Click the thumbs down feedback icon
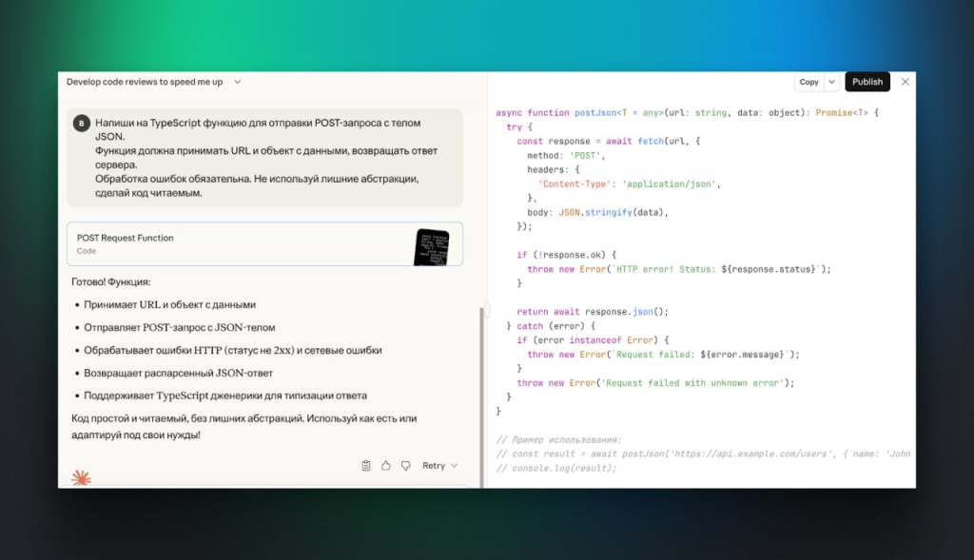Screen dimensions: 974x560 (x=406, y=466)
